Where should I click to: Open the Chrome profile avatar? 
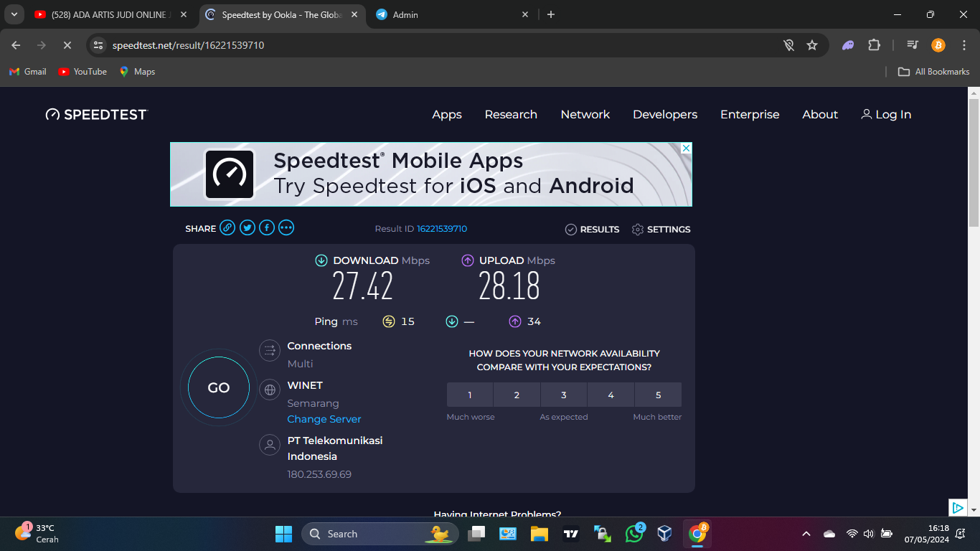(938, 45)
